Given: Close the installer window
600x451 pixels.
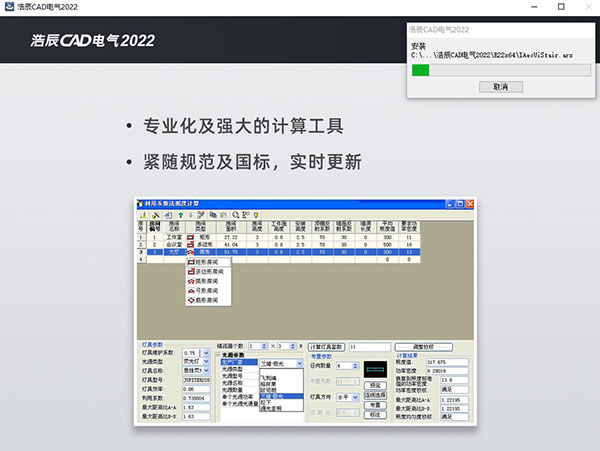Looking at the screenshot, I should 589,7.
